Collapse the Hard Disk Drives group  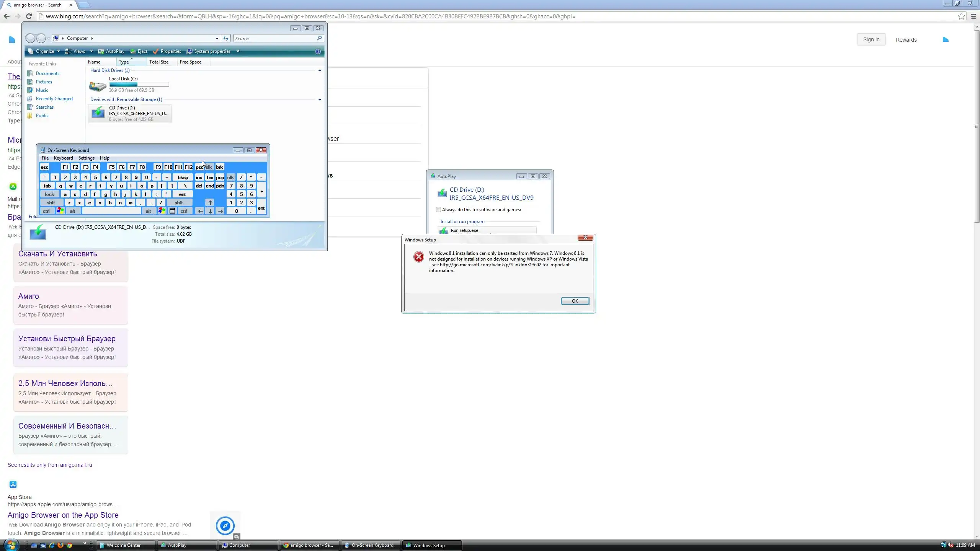[320, 70]
